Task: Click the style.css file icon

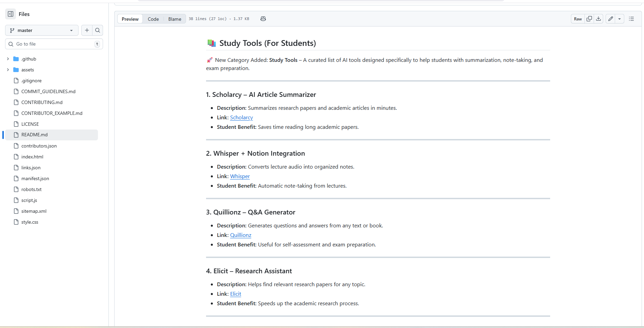Action: [16, 222]
